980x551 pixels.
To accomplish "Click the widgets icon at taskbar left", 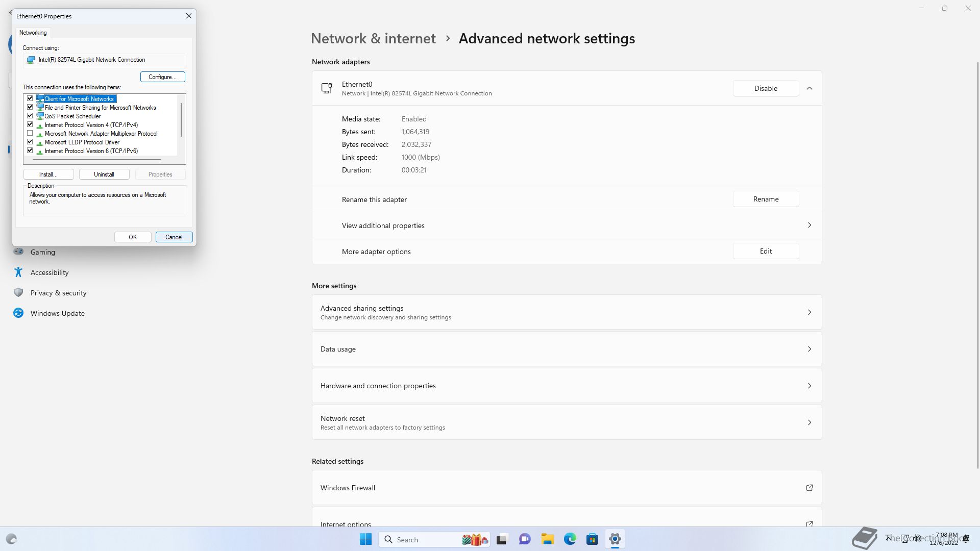I will tap(11, 539).
